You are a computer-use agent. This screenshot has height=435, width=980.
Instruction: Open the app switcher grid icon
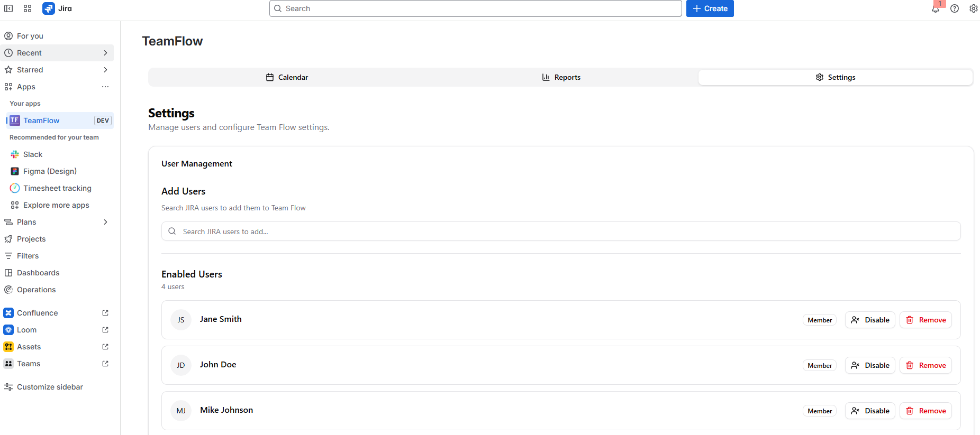(x=28, y=8)
